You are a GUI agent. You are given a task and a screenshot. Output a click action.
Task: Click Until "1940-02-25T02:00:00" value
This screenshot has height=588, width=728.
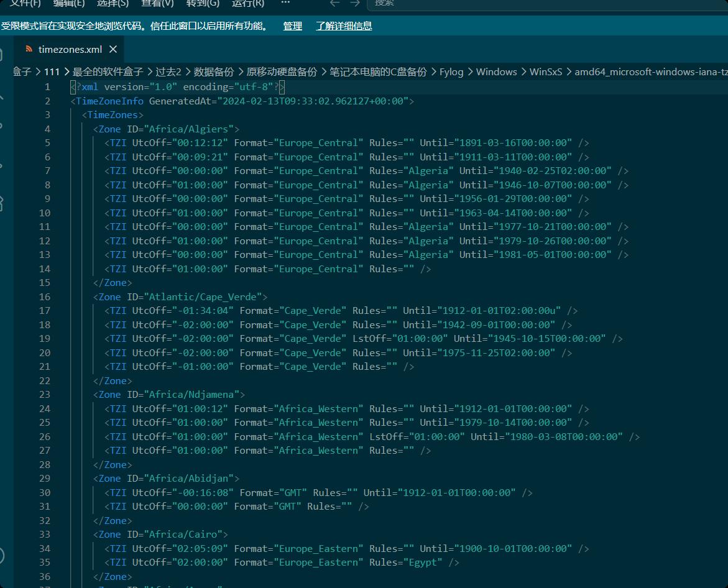[553, 171]
